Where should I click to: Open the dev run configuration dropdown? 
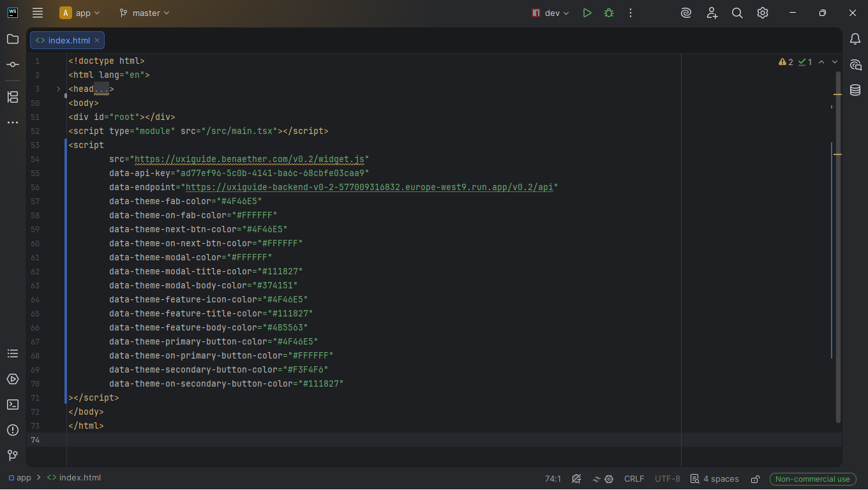click(x=550, y=13)
